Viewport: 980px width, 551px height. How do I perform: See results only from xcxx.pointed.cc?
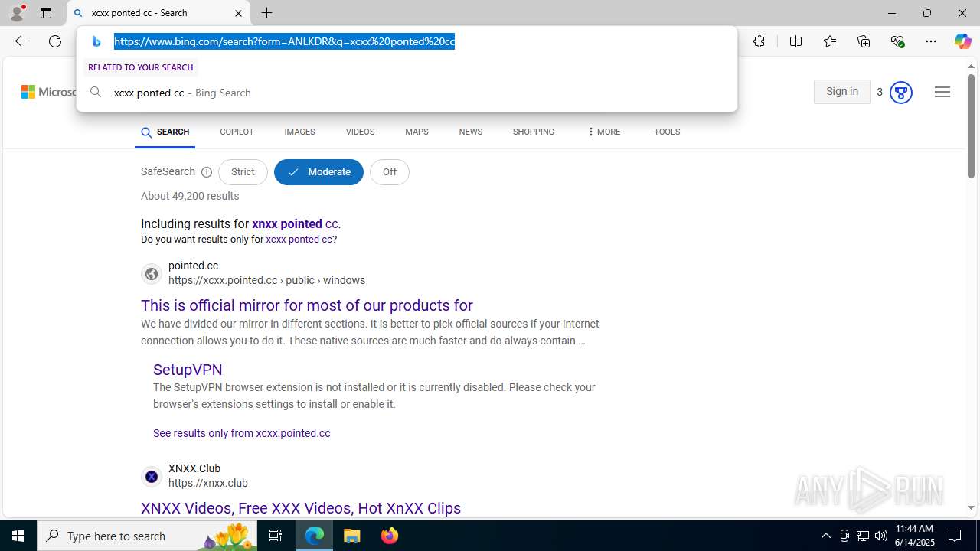point(241,433)
